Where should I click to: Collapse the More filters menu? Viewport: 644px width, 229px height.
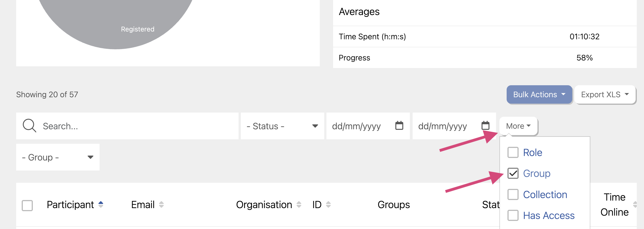(518, 126)
